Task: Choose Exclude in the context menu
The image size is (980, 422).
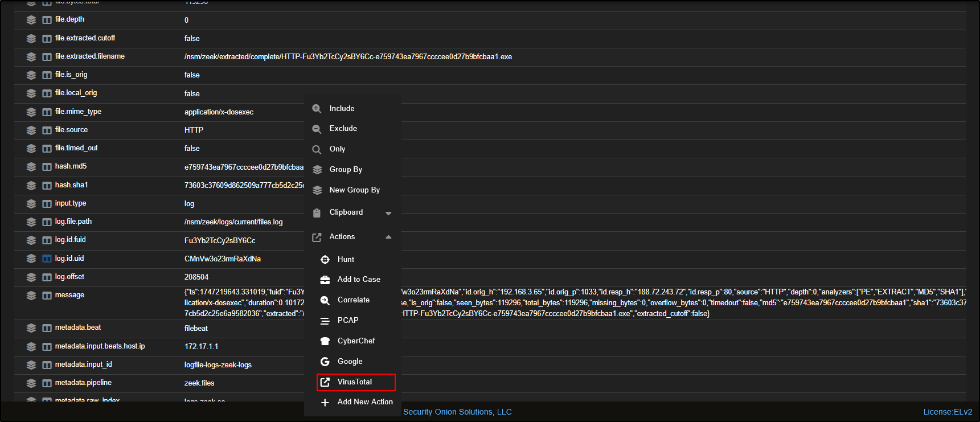Action: [343, 129]
